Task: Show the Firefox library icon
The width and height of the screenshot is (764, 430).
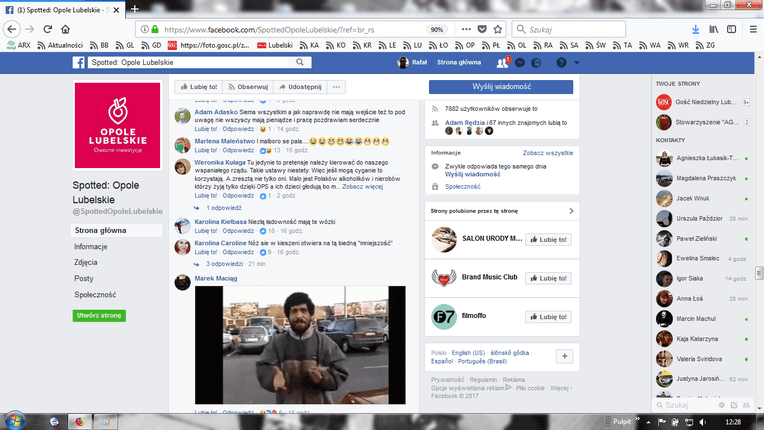Action: point(714,29)
